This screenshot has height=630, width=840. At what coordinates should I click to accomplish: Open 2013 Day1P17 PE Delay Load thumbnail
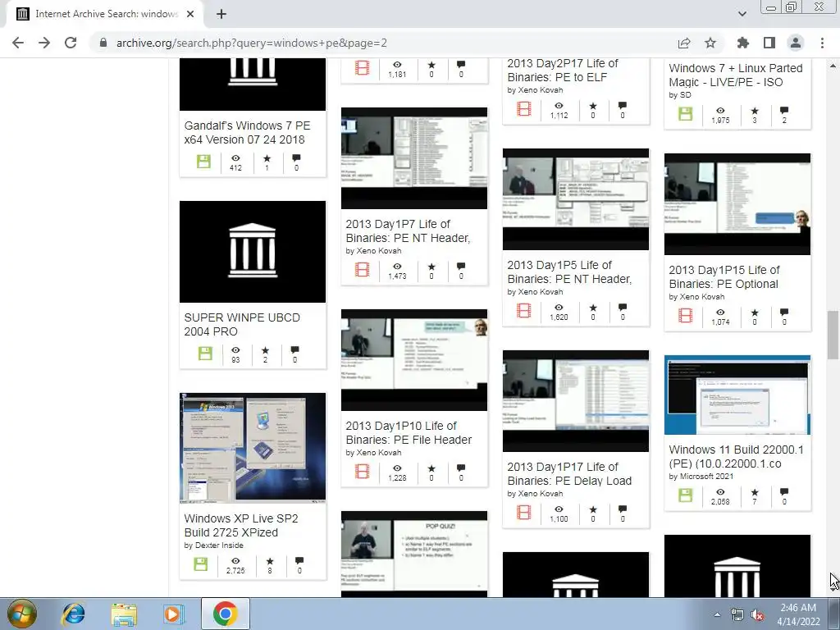pos(576,401)
